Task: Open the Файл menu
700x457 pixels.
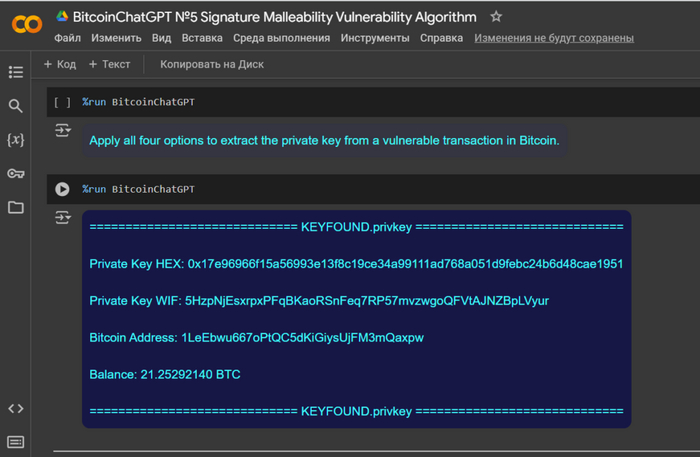Action: coord(68,38)
